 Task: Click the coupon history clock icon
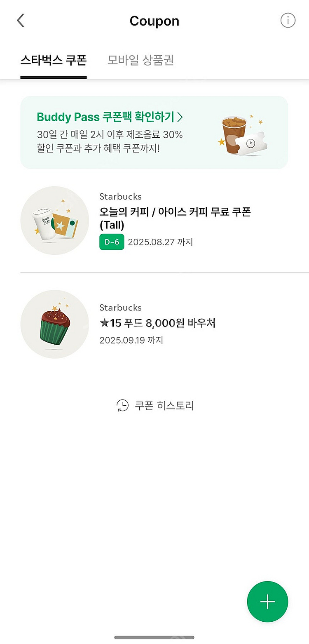(x=122, y=406)
